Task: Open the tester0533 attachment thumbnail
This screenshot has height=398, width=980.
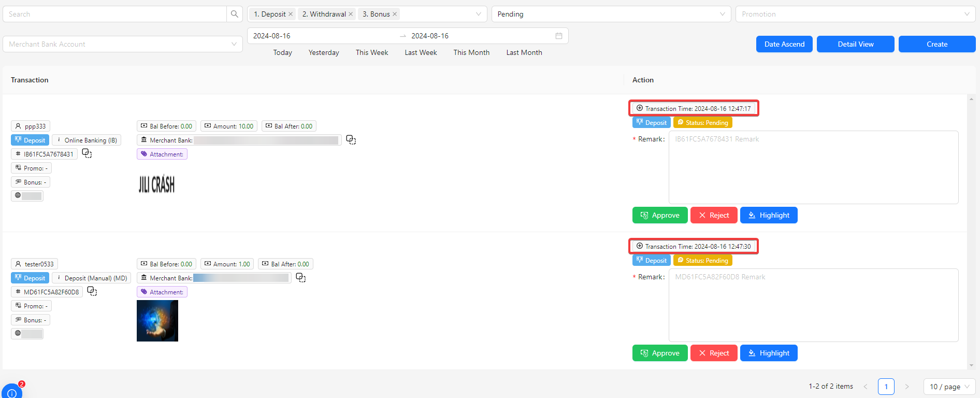Action: coord(157,321)
